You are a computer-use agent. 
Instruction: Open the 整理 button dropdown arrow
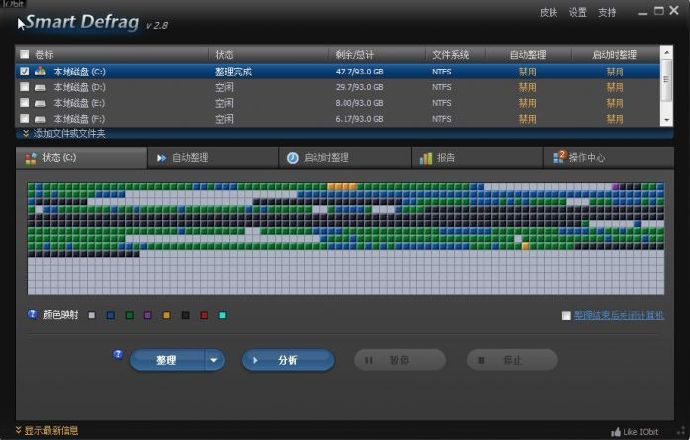click(x=214, y=360)
